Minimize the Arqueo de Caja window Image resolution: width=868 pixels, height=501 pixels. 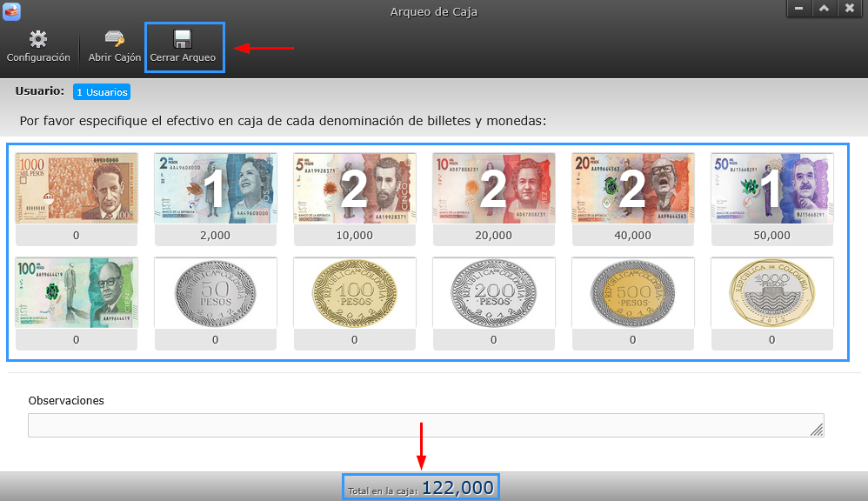coord(798,9)
